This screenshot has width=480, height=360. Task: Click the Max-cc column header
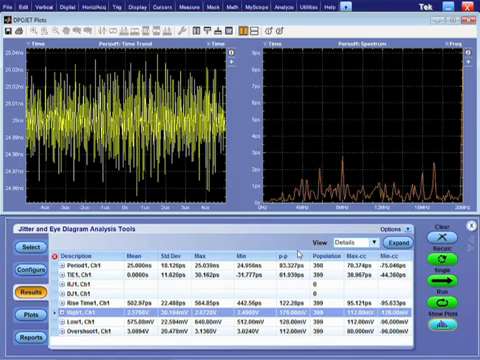click(x=356, y=256)
